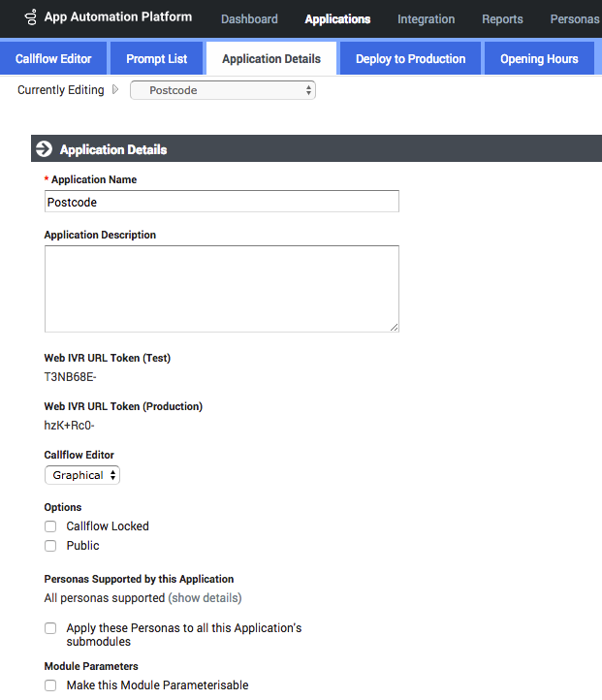Enable the Callflow Locked checkbox
602x700 pixels.
pos(50,526)
